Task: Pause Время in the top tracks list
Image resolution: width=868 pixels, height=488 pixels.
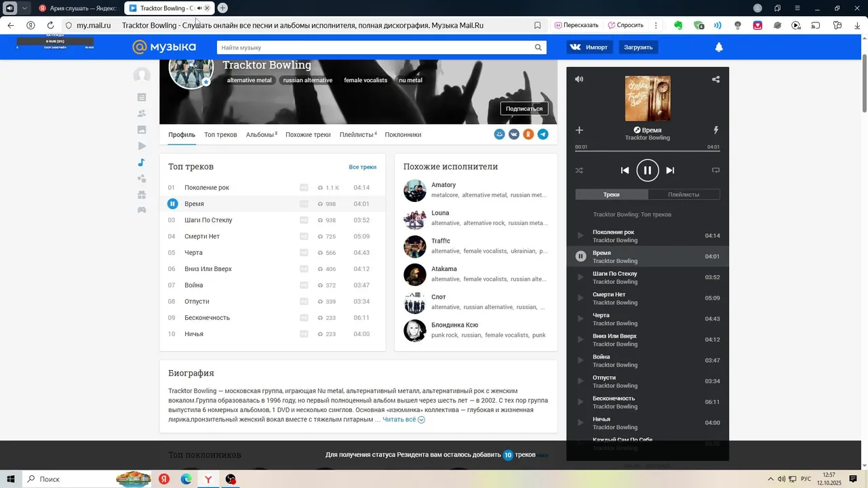Action: (x=173, y=204)
